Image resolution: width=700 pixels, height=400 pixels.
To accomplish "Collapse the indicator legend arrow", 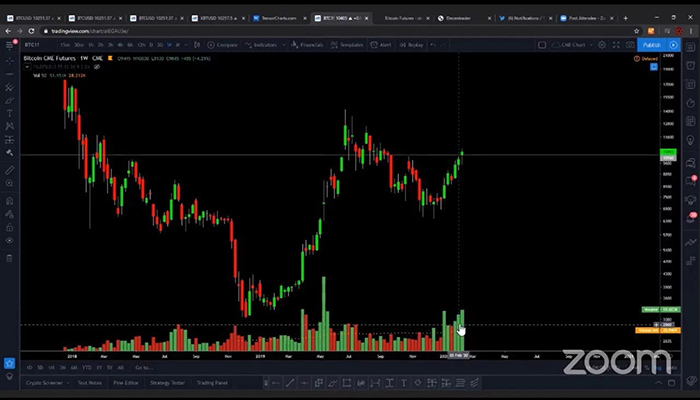I will [27, 67].
